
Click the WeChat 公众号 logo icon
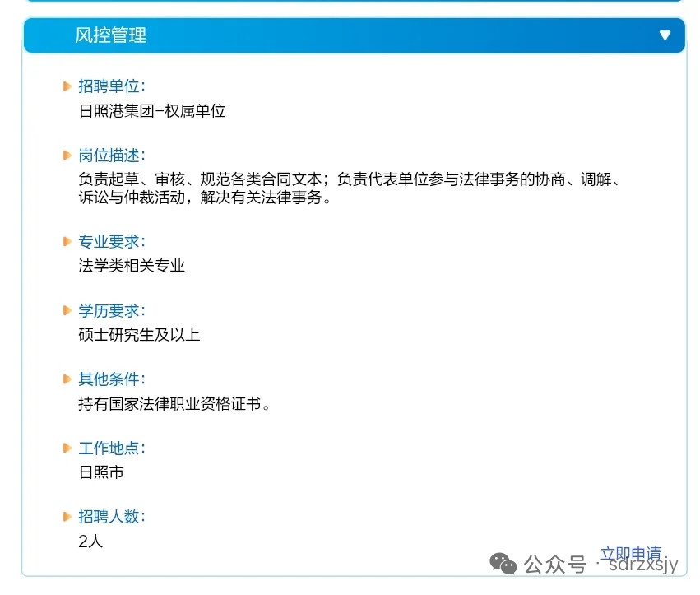coord(503,564)
